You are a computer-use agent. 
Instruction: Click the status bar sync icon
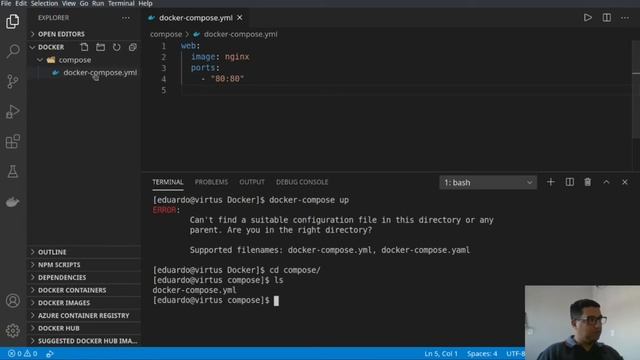coord(50,354)
